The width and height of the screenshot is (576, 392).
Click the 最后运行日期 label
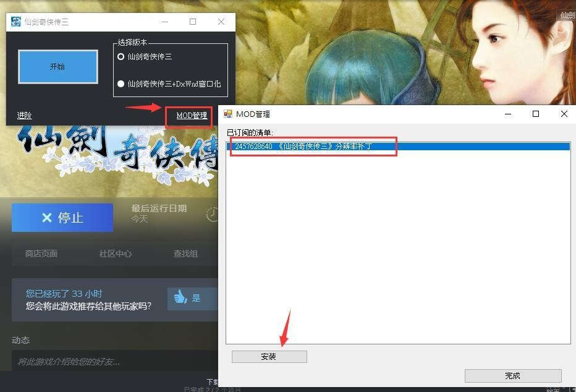(159, 208)
